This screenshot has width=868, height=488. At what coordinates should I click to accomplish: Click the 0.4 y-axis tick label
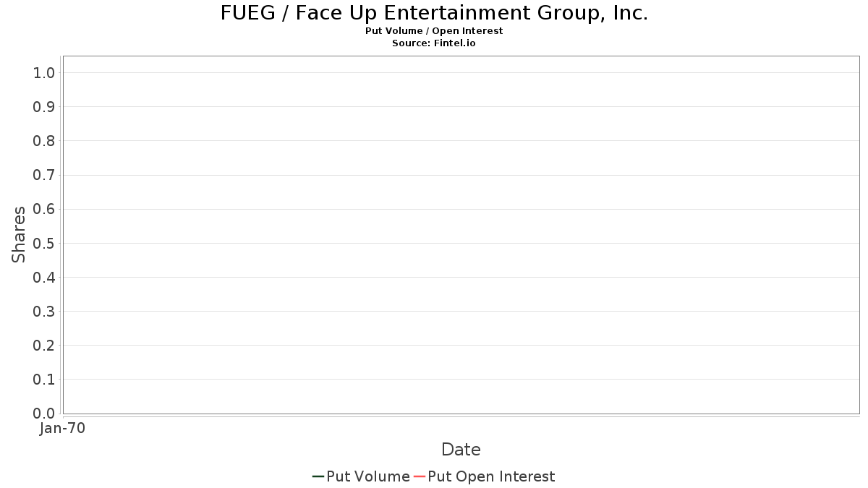click(44, 278)
